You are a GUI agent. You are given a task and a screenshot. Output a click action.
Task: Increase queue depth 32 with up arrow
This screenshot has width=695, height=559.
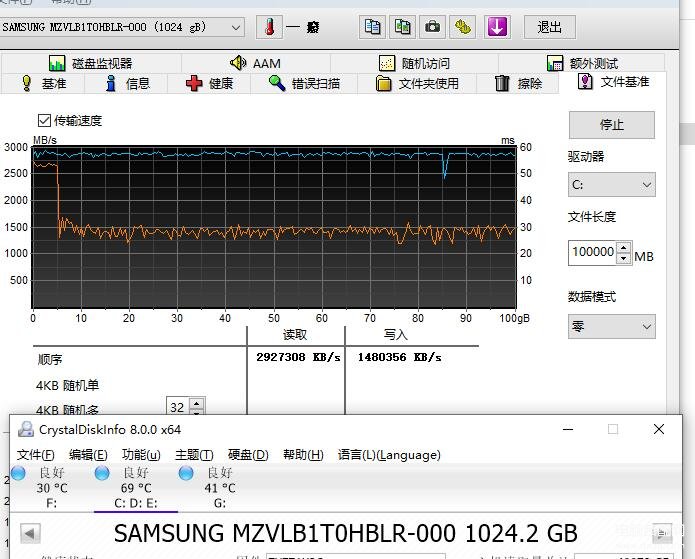[196, 403]
